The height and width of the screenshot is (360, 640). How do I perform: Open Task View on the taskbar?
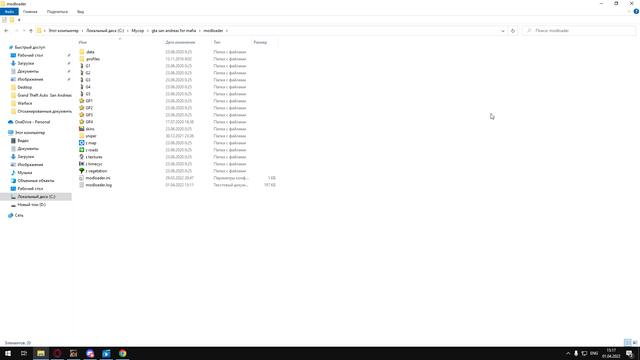24,353
